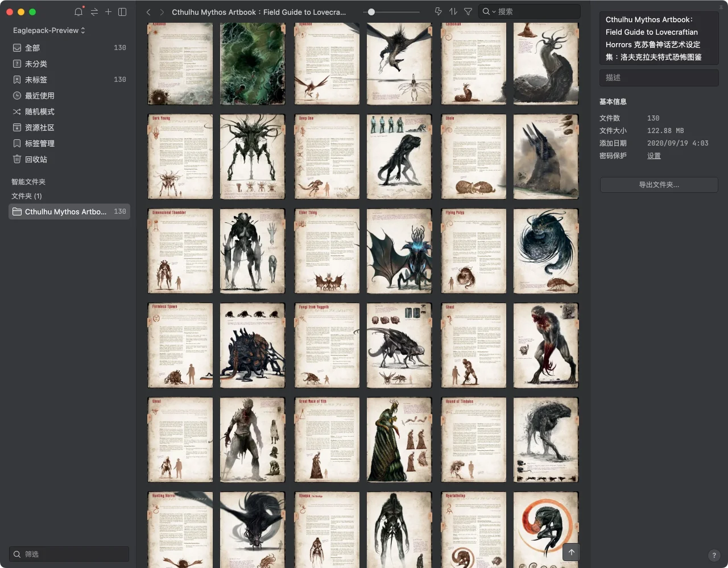Image resolution: width=728 pixels, height=568 pixels.
Task: Open the filter funnel icon
Action: click(468, 11)
